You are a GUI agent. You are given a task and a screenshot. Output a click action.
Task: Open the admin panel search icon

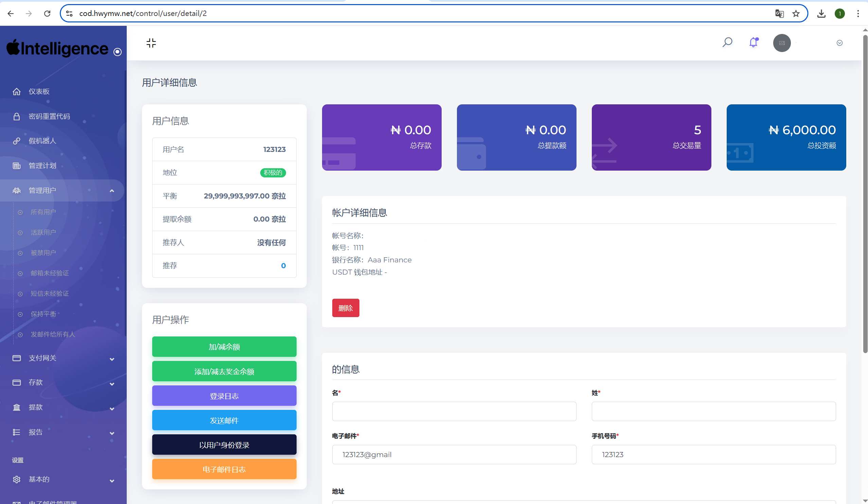coord(727,42)
